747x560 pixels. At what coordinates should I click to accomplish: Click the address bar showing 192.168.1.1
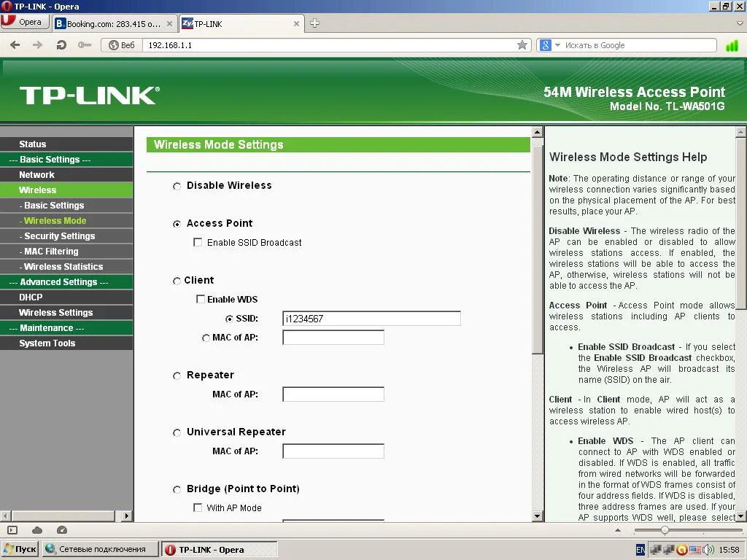329,45
